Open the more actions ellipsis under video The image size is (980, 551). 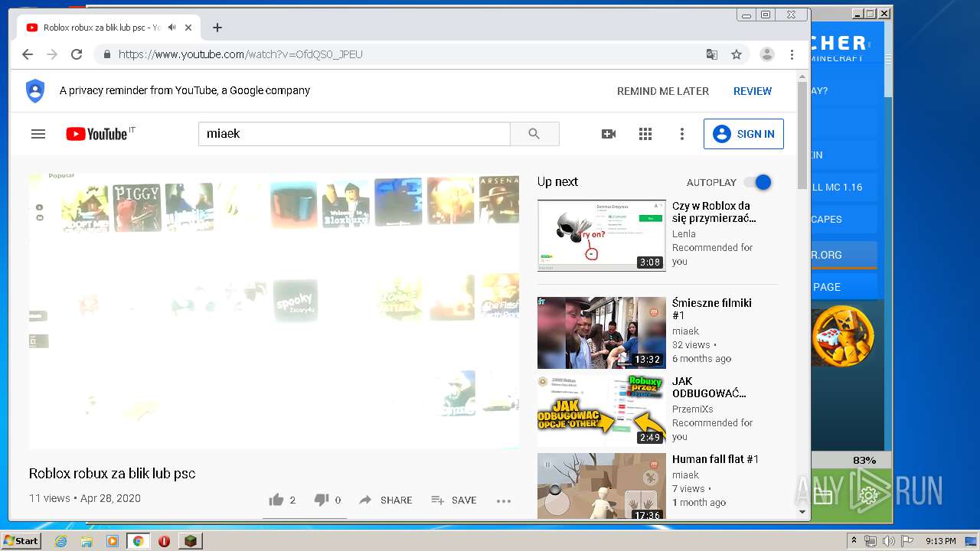coord(503,500)
